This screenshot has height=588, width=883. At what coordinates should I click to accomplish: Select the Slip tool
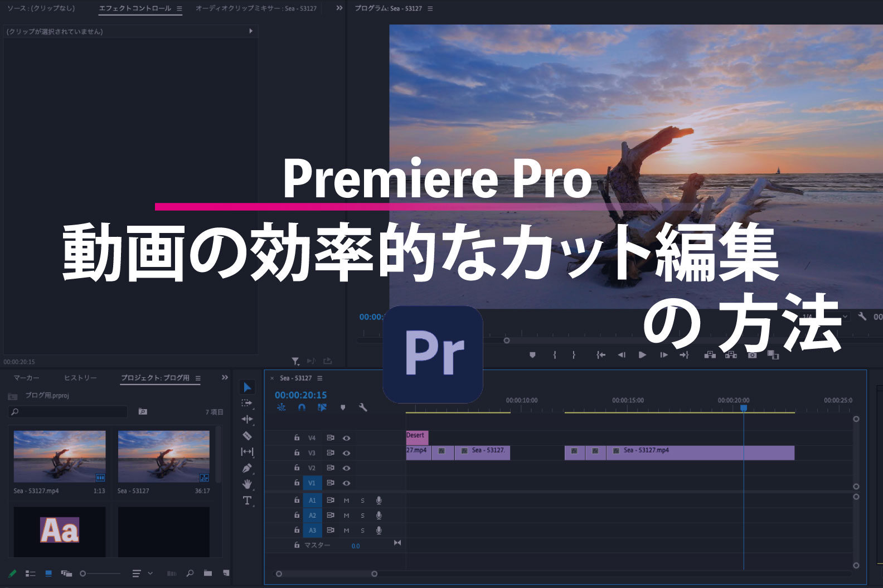pos(247,451)
